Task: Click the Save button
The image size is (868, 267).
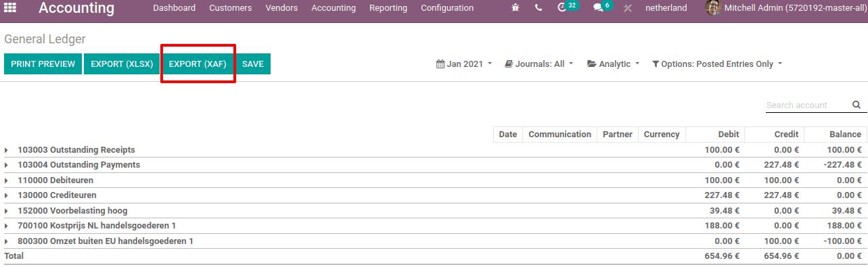Action: [253, 64]
